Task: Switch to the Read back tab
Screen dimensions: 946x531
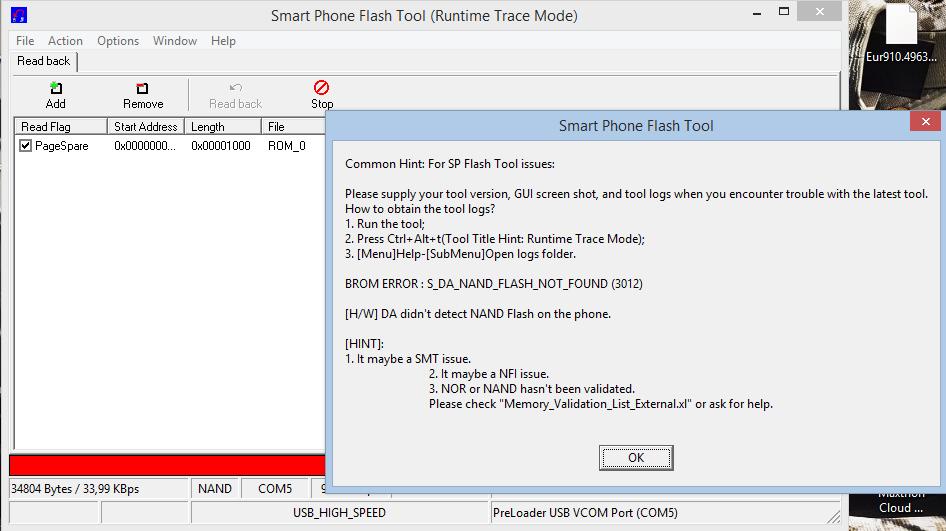Action: [43, 61]
